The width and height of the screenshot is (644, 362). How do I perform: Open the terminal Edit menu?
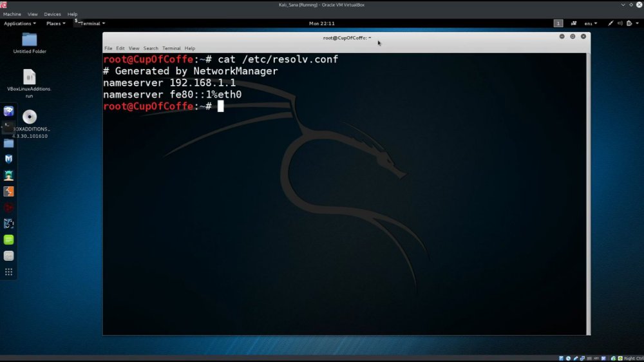click(120, 48)
